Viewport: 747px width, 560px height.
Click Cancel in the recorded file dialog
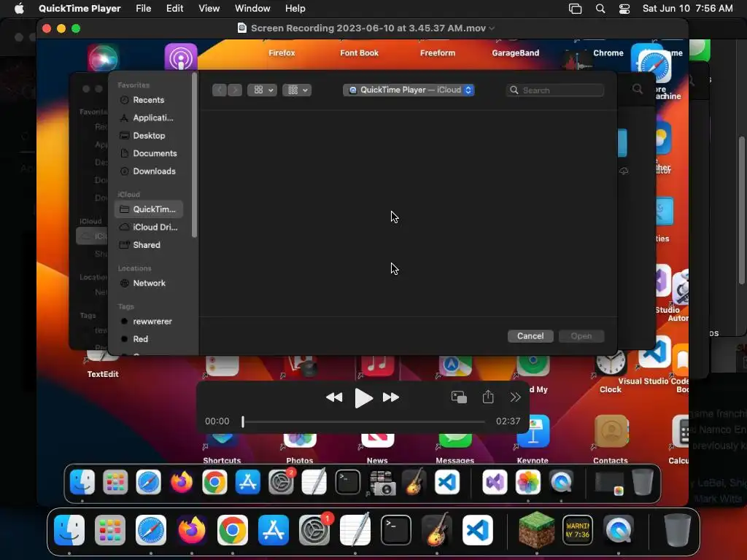click(x=530, y=335)
